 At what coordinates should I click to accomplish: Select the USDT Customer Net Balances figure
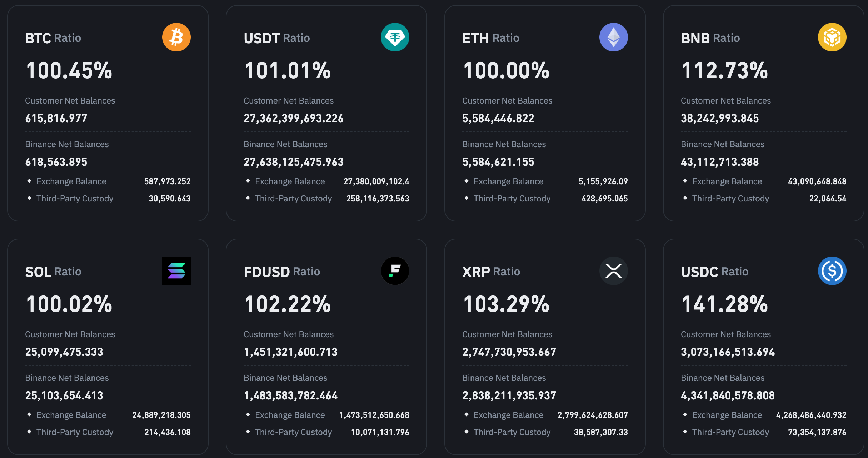(294, 118)
